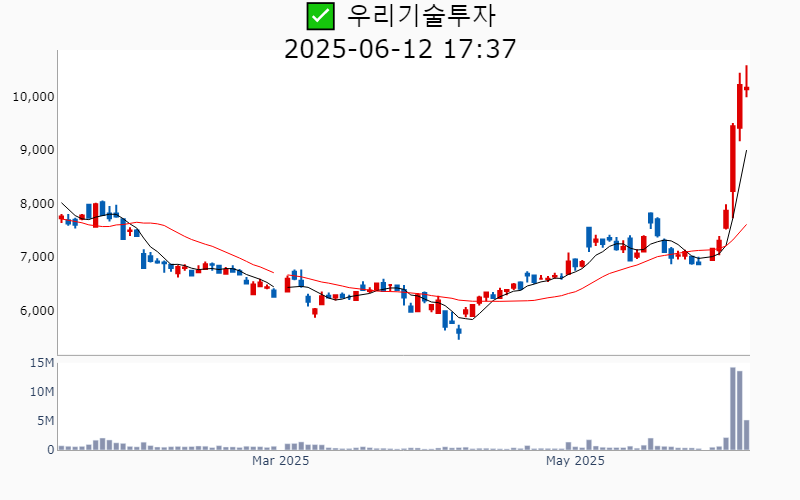Click the 5M volume axis label
This screenshot has height=500, width=800.
[45, 420]
